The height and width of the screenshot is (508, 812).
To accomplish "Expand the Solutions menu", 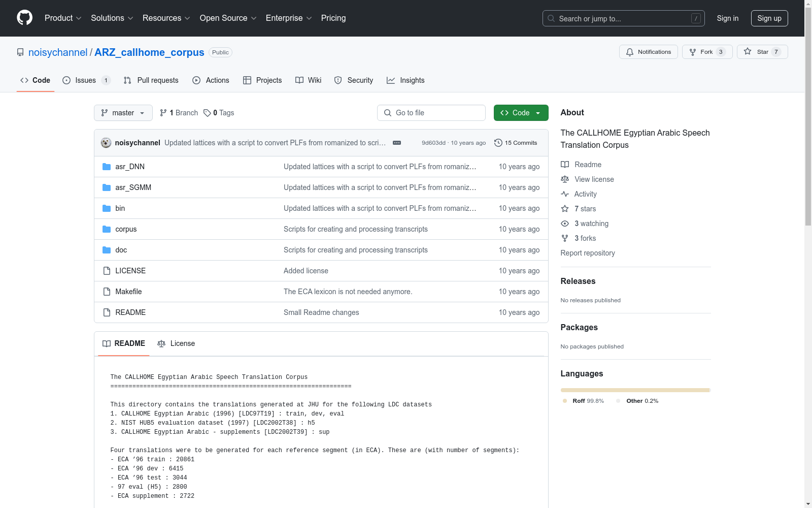I will pyautogui.click(x=112, y=18).
